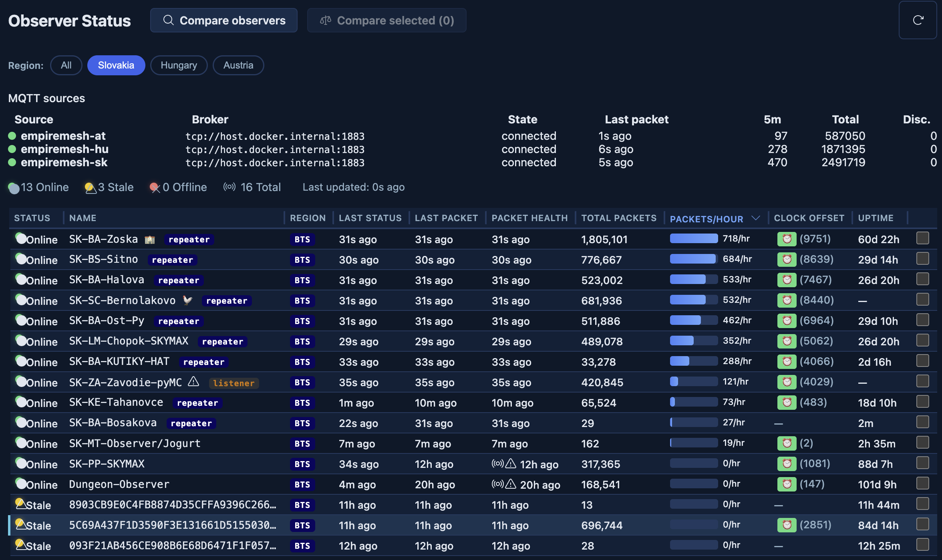Click the Compare selected (0) button

click(386, 20)
